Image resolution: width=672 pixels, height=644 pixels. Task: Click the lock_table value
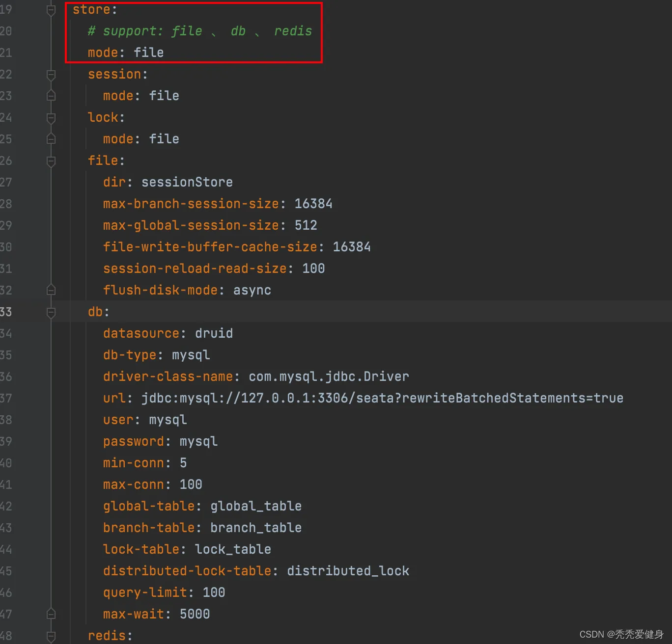pyautogui.click(x=233, y=549)
